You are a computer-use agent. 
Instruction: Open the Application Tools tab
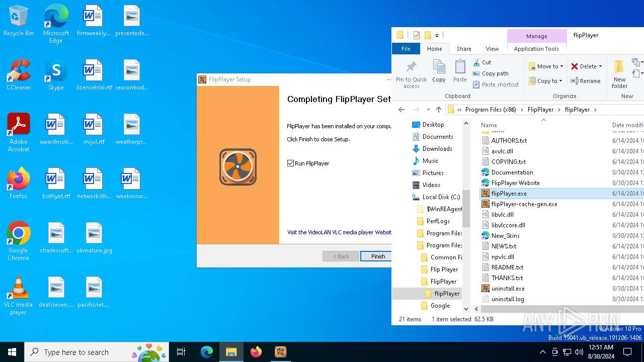(x=536, y=49)
